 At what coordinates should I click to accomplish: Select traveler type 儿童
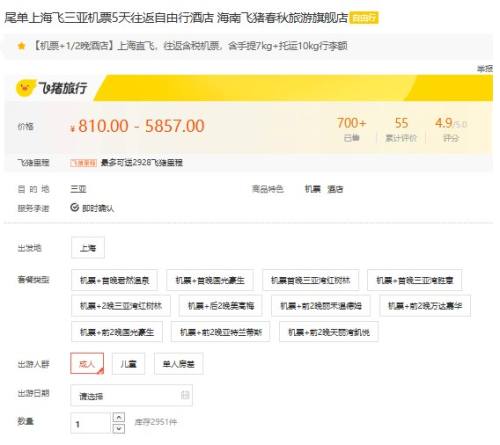tap(129, 364)
